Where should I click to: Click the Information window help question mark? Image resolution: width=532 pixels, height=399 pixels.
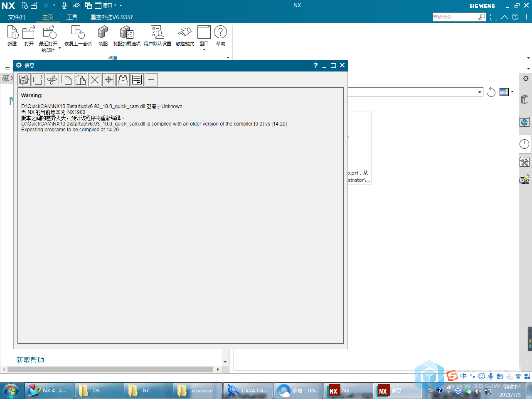click(315, 65)
